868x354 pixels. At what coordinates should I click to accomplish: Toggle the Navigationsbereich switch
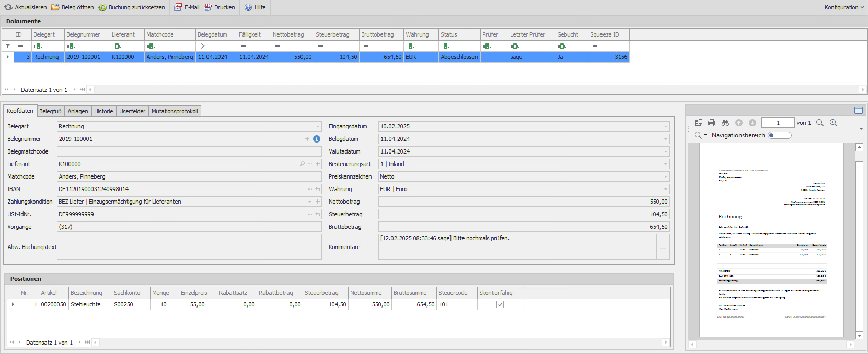pyautogui.click(x=779, y=135)
